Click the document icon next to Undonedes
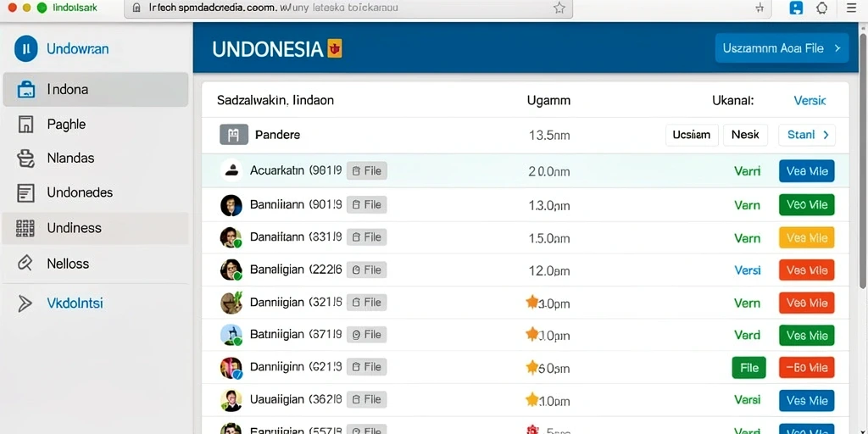The image size is (868, 434). [26, 192]
